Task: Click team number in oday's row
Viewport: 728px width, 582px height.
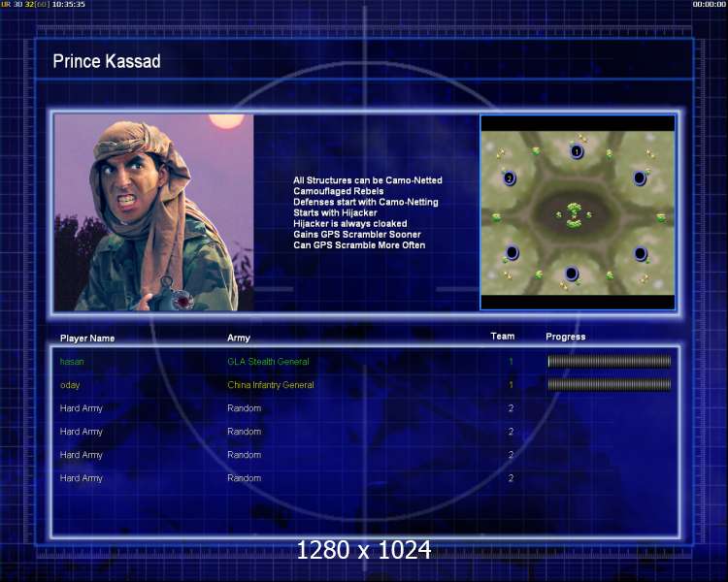Action: 511,385
